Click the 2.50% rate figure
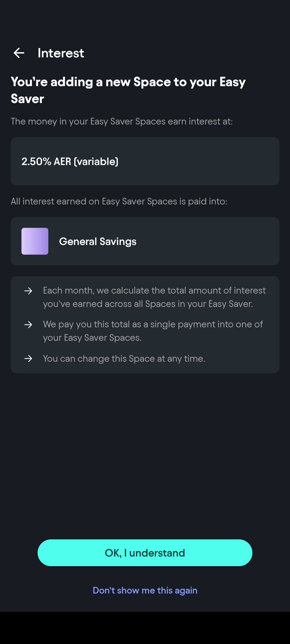290x644 pixels. [36, 162]
